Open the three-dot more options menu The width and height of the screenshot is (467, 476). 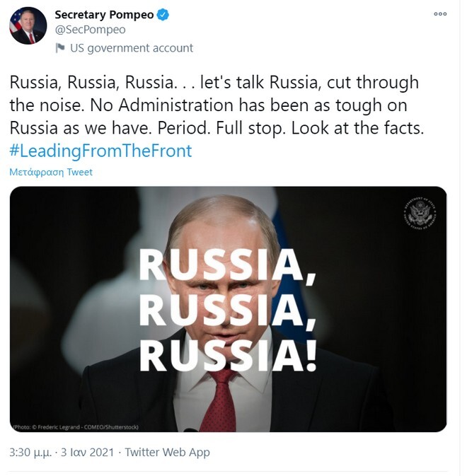[x=440, y=14]
